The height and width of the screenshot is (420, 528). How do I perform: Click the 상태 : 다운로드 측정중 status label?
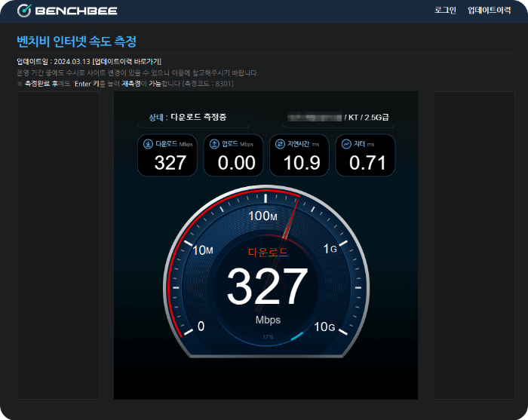click(188, 117)
